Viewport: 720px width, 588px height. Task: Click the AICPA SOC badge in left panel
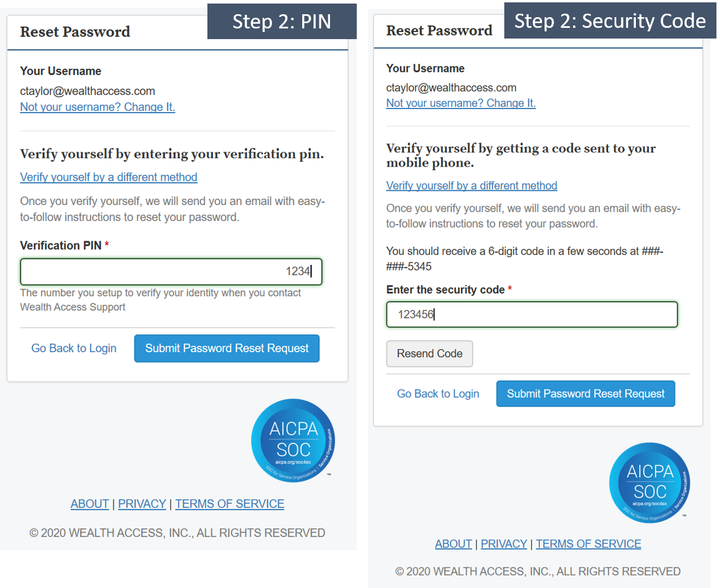click(294, 440)
